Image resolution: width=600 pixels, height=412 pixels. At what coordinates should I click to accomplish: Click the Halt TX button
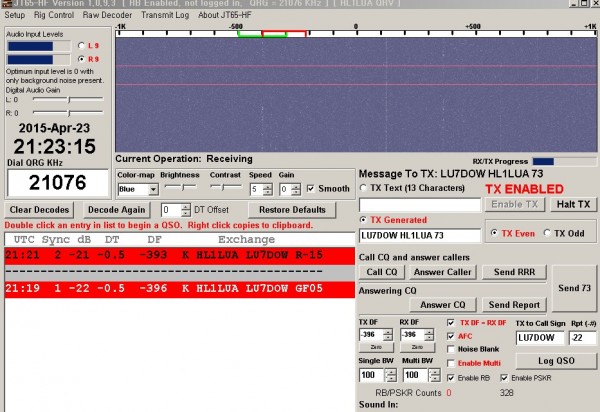(573, 204)
